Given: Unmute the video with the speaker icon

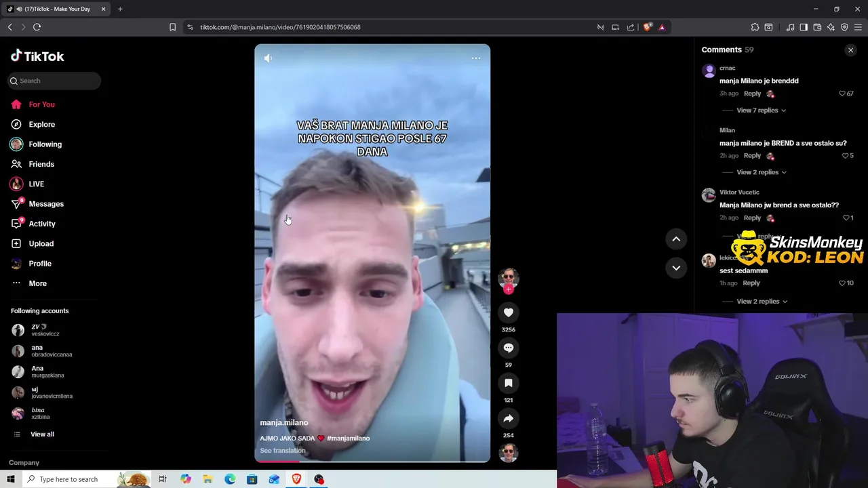Looking at the screenshot, I should [x=268, y=58].
